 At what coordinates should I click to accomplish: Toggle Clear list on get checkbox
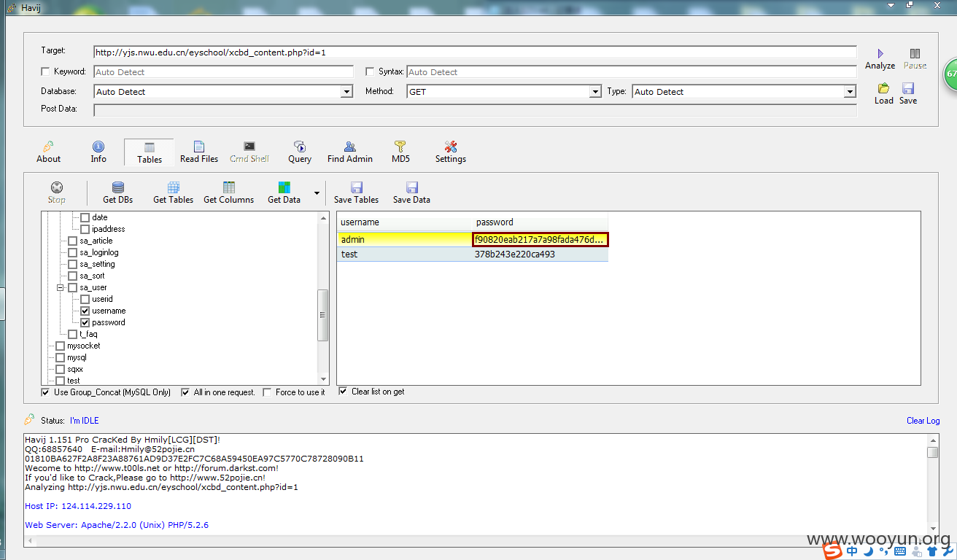[x=344, y=392]
